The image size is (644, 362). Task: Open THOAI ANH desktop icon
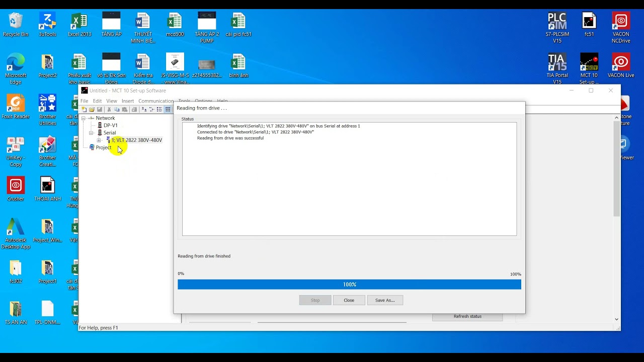pyautogui.click(x=47, y=189)
